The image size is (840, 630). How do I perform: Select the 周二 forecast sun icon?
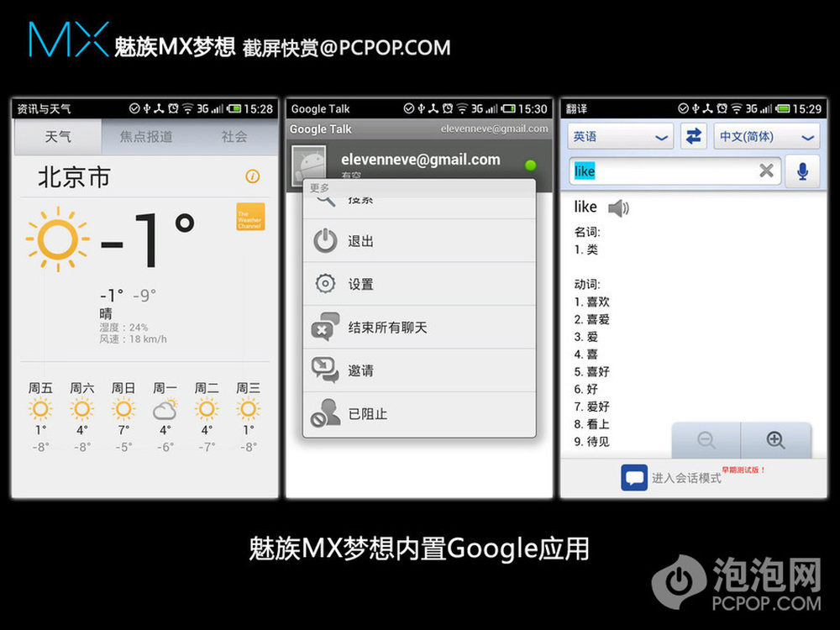[207, 409]
